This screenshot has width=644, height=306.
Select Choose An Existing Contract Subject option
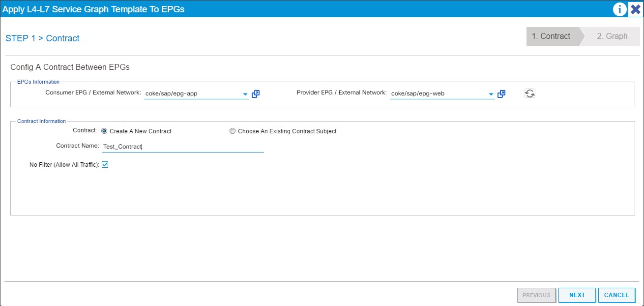[x=233, y=131]
